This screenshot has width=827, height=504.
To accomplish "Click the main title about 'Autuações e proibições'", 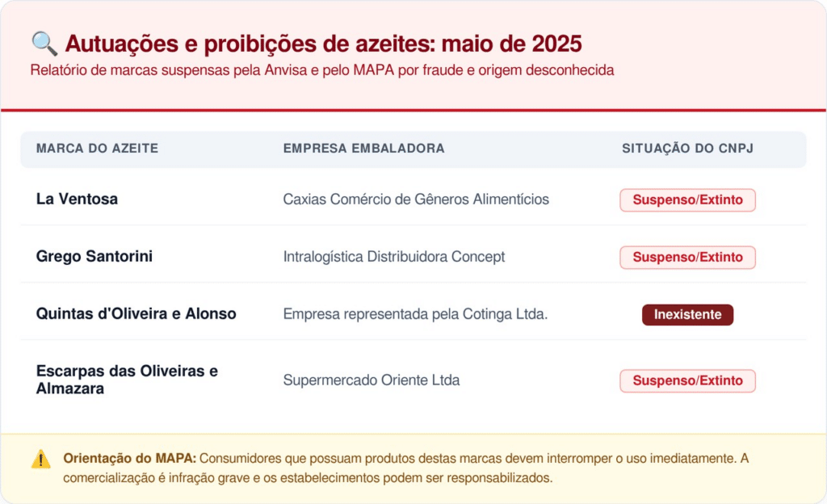I will [323, 43].
